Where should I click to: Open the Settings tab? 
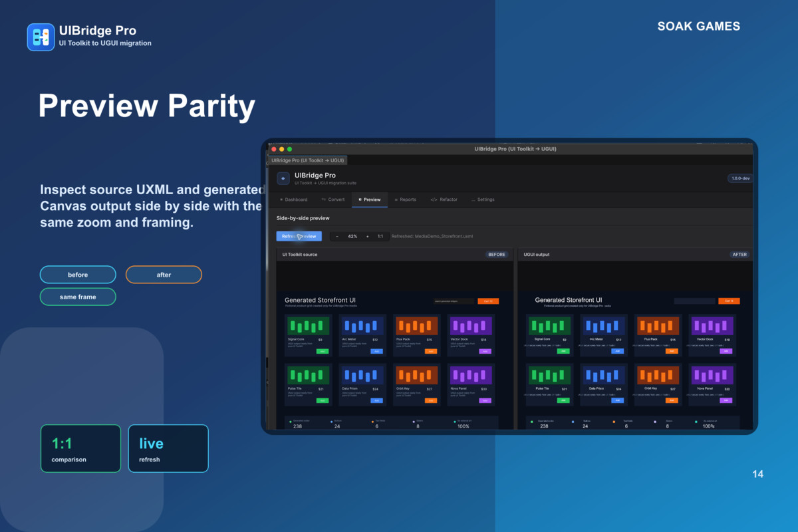click(483, 199)
